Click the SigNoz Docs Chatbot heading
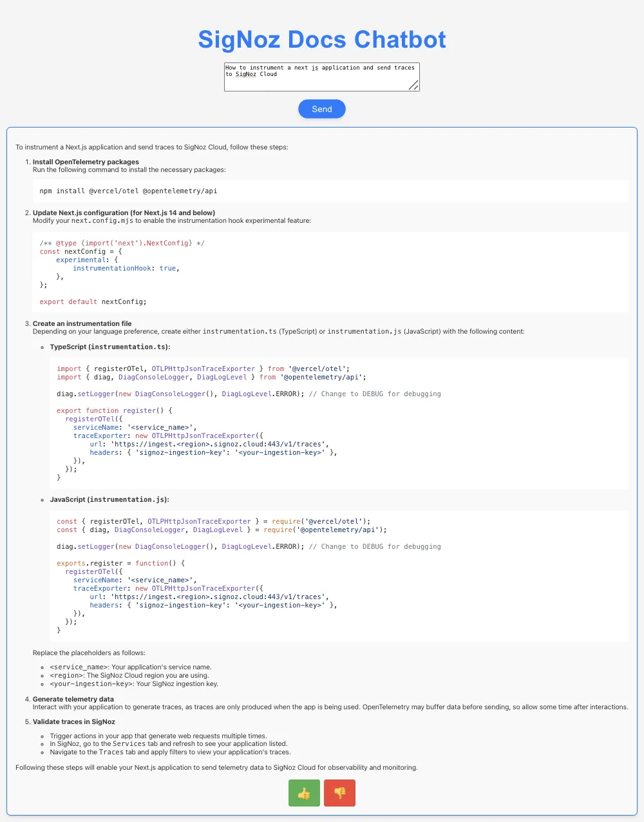This screenshot has width=644, height=822. point(322,39)
